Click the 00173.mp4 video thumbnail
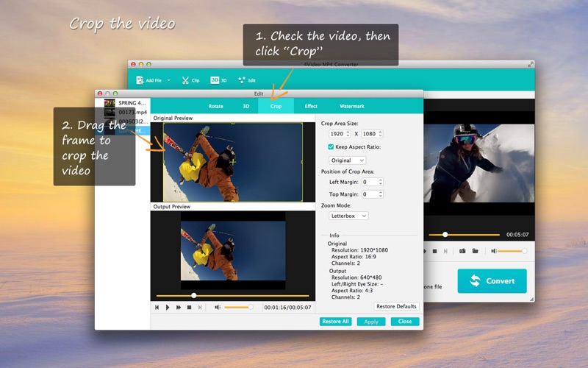This screenshot has width=588, height=368. (110, 112)
